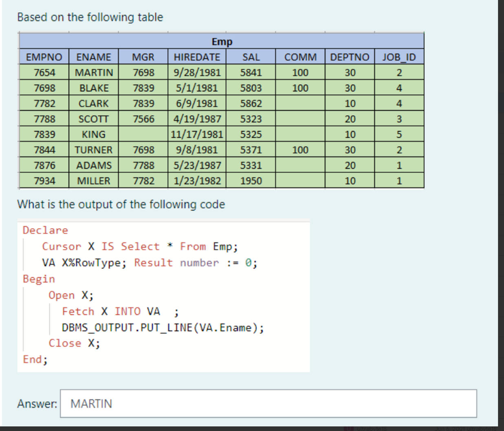This screenshot has width=504, height=431.
Task: Click empno cell 7782
Action: [x=44, y=103]
